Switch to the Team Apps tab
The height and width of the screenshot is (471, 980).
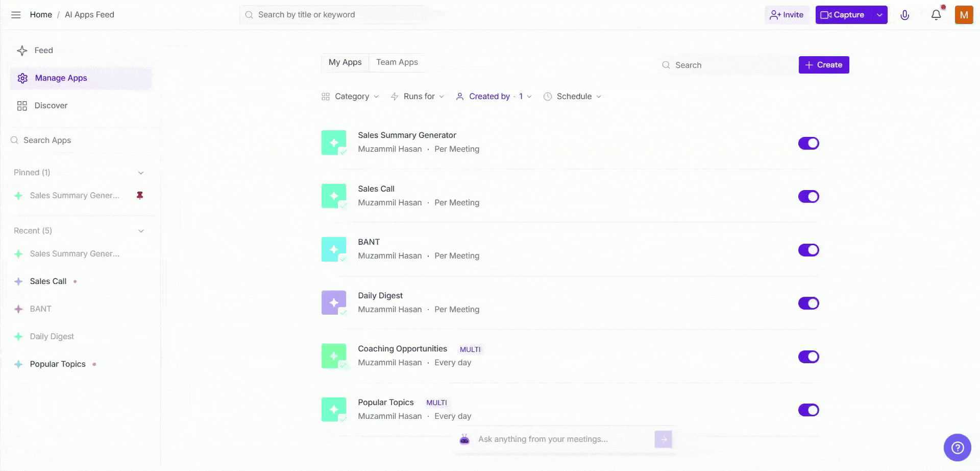(397, 62)
